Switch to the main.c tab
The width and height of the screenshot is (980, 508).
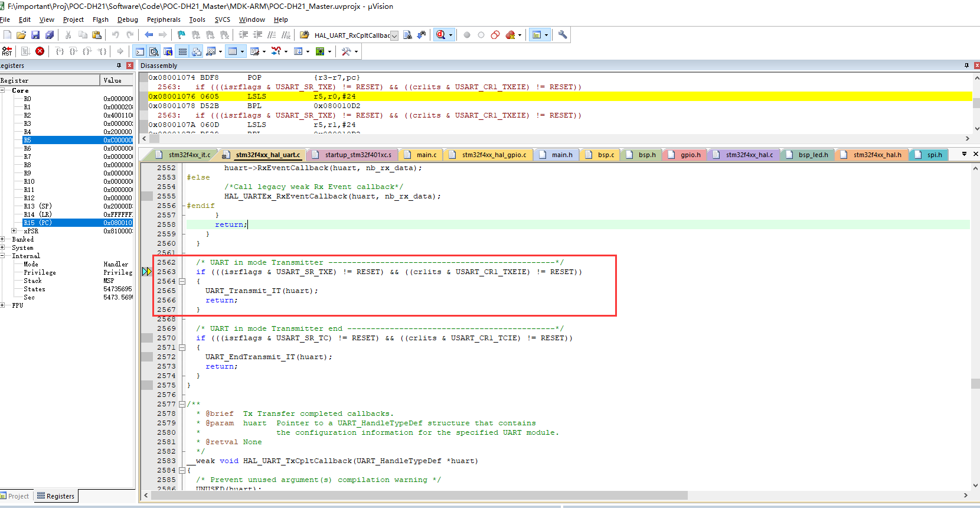tap(421, 155)
